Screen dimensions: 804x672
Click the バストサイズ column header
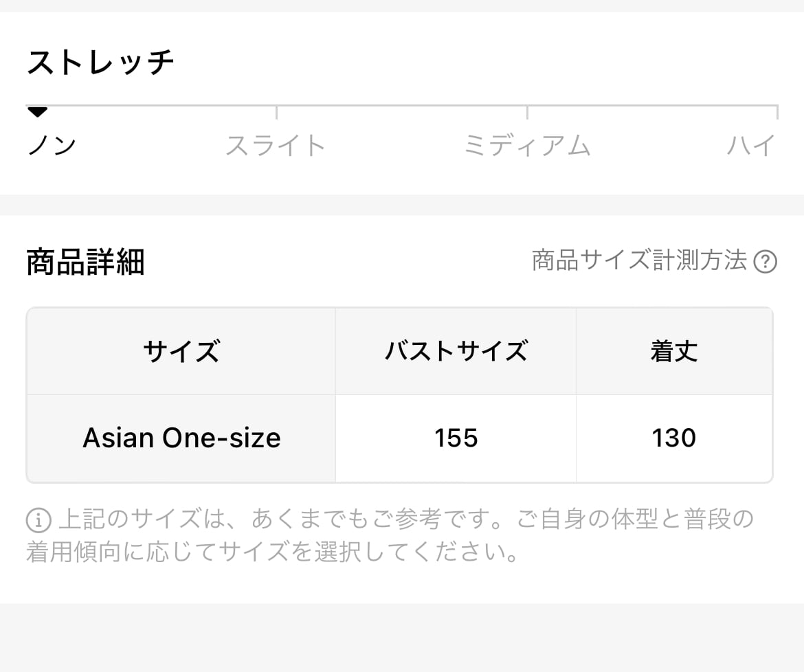456,351
